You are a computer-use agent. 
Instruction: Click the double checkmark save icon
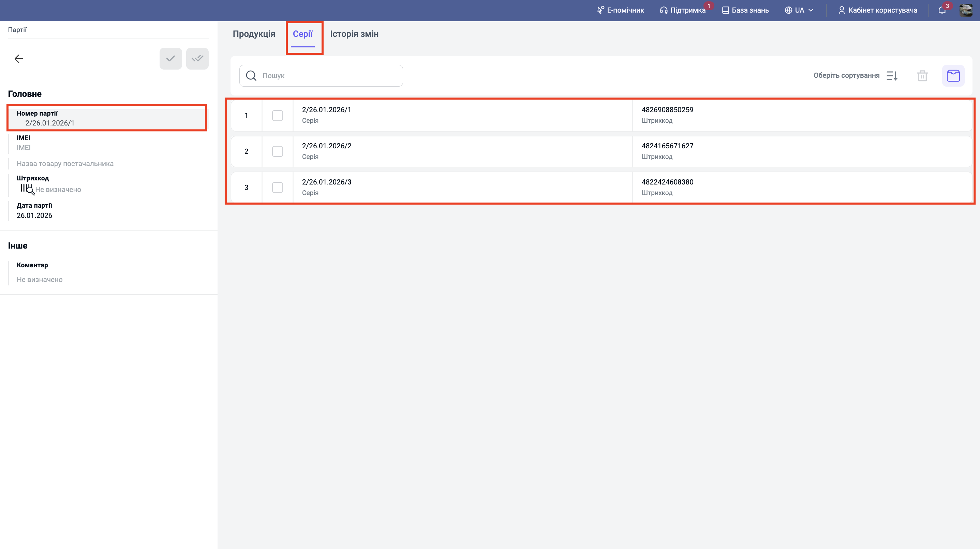coord(197,59)
